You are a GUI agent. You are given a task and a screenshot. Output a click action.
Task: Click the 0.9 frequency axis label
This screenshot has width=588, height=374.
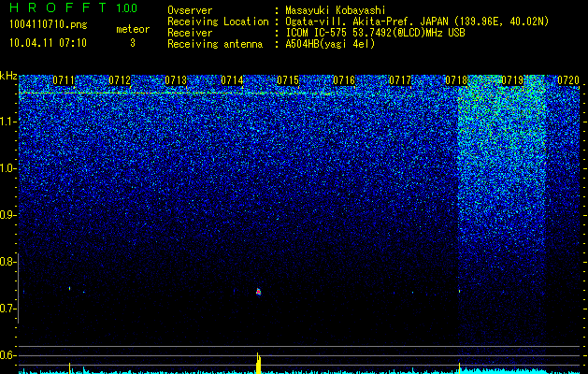pos(8,215)
